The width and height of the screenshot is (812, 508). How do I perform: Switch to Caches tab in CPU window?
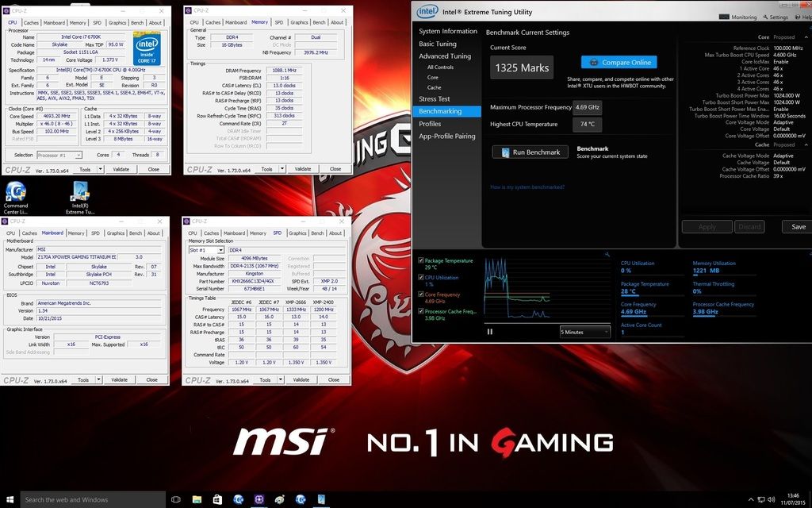click(x=31, y=23)
